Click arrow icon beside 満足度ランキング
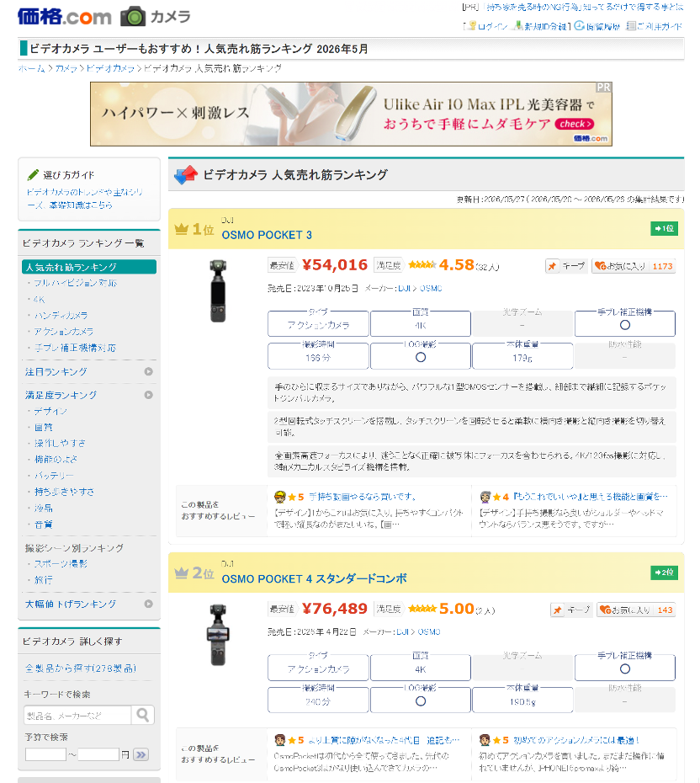700x783 pixels. tap(149, 395)
